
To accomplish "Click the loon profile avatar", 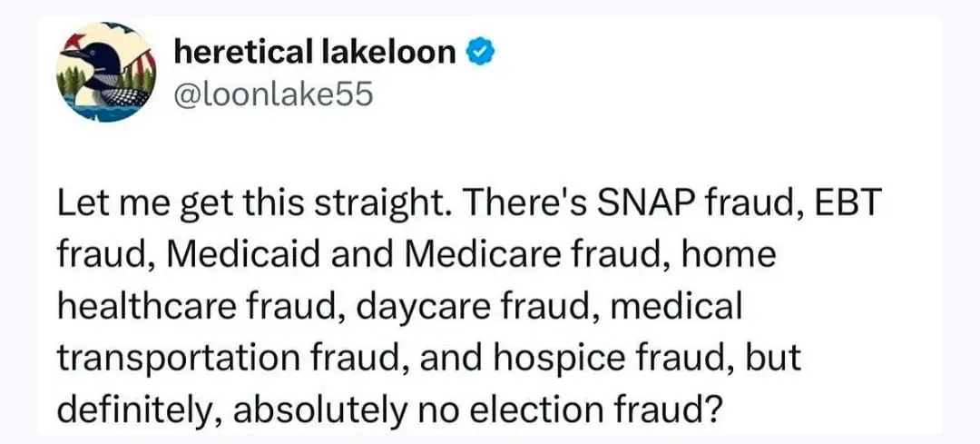I will pos(104,72).
